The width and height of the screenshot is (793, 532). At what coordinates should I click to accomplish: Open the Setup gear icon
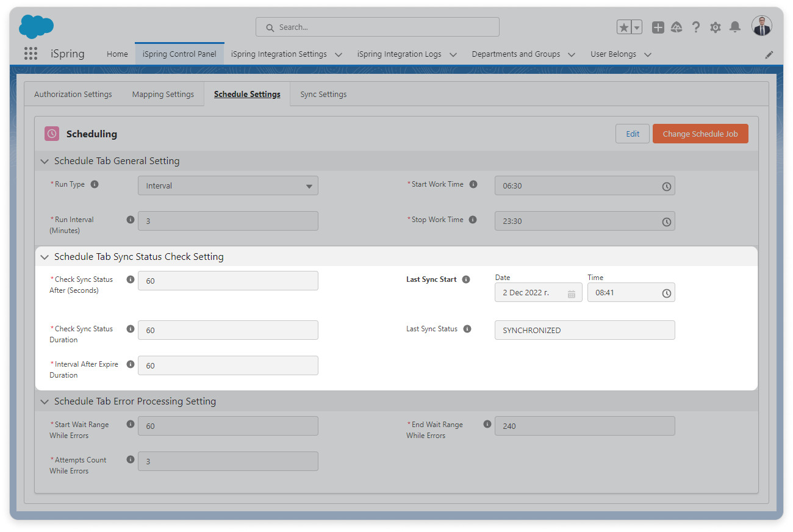click(x=716, y=27)
